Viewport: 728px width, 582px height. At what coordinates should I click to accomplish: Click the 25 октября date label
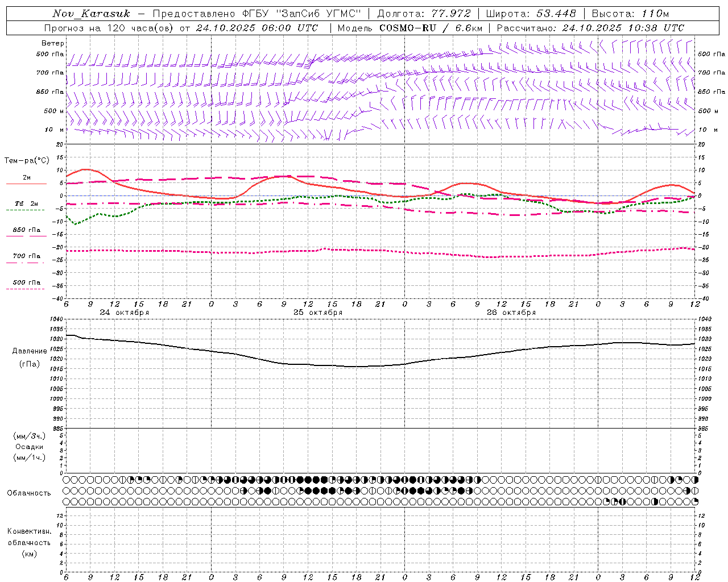pos(318,313)
